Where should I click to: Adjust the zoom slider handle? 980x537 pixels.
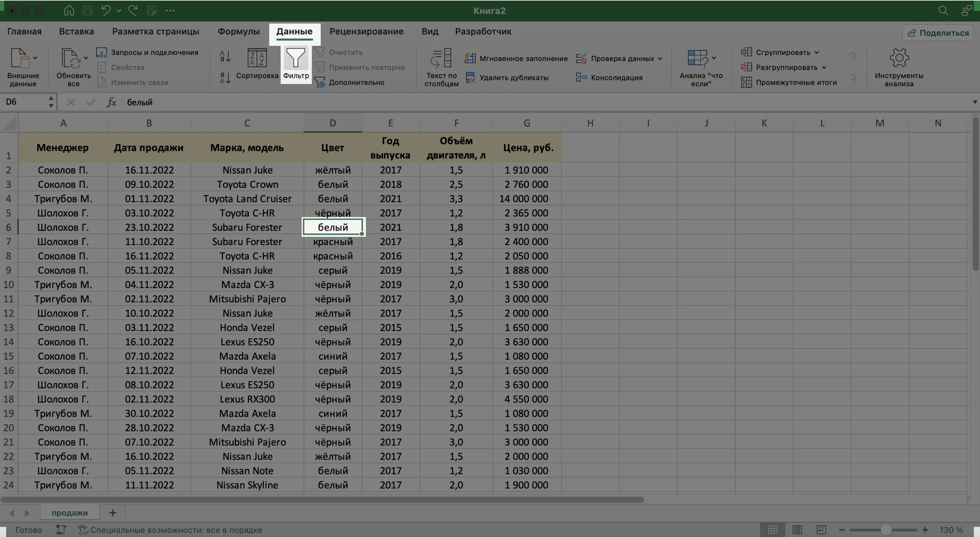(x=885, y=530)
